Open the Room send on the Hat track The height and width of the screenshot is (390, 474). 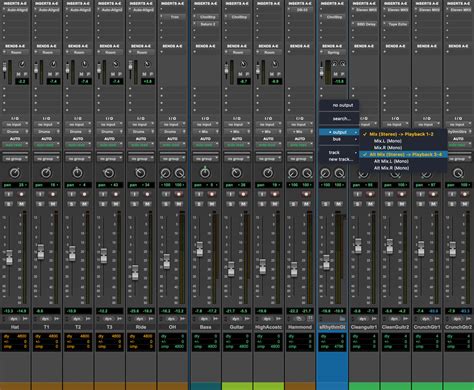point(16,52)
